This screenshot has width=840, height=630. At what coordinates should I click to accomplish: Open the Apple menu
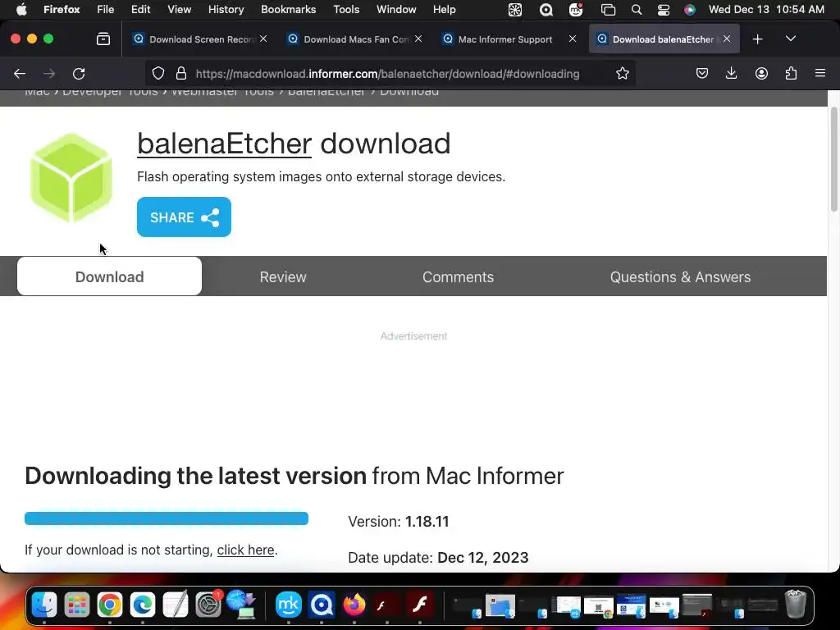21,9
